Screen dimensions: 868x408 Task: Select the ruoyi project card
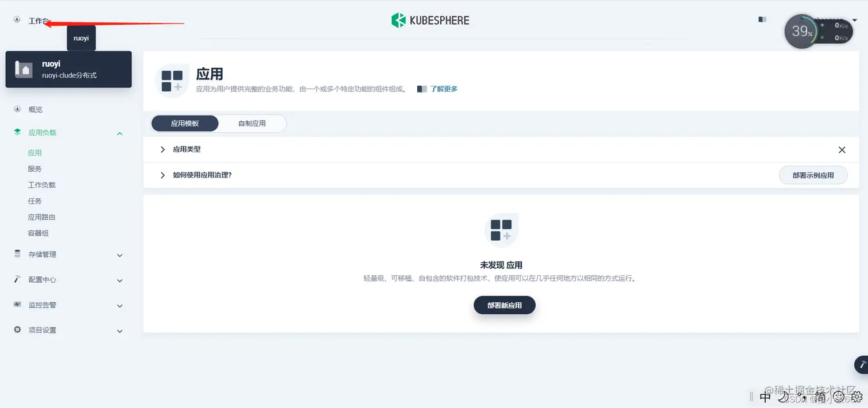point(68,70)
